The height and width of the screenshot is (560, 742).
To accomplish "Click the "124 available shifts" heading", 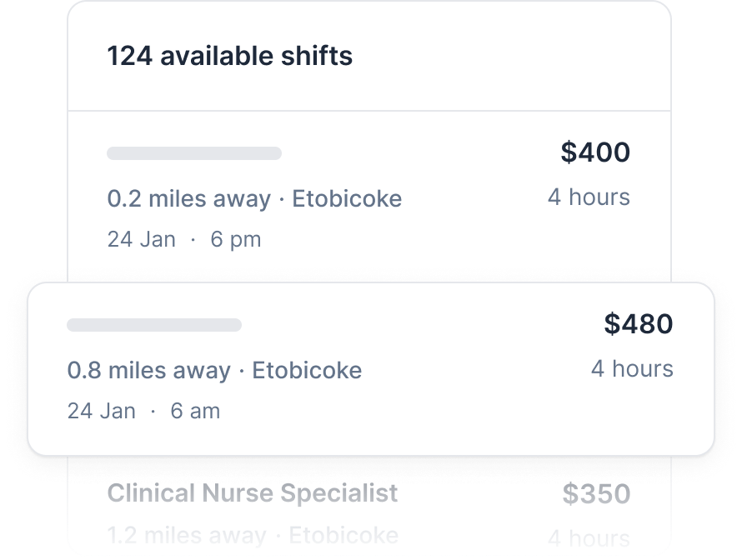I will [x=229, y=57].
